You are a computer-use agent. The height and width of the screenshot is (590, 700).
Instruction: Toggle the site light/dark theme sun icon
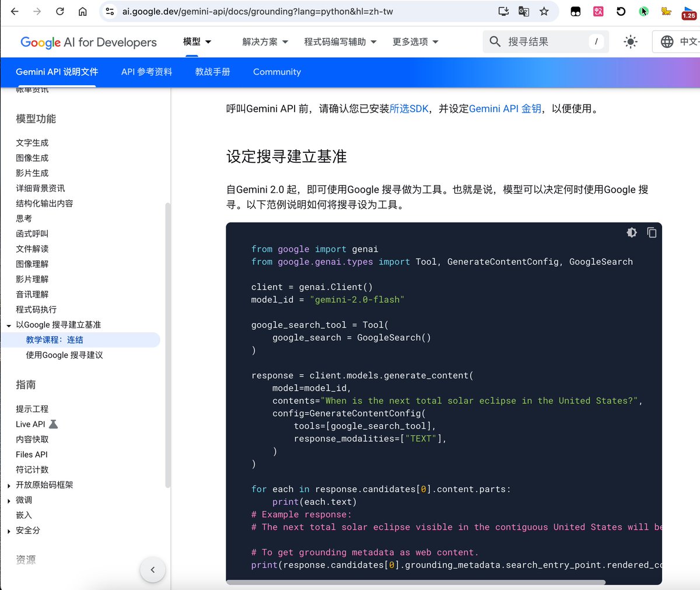(x=631, y=41)
